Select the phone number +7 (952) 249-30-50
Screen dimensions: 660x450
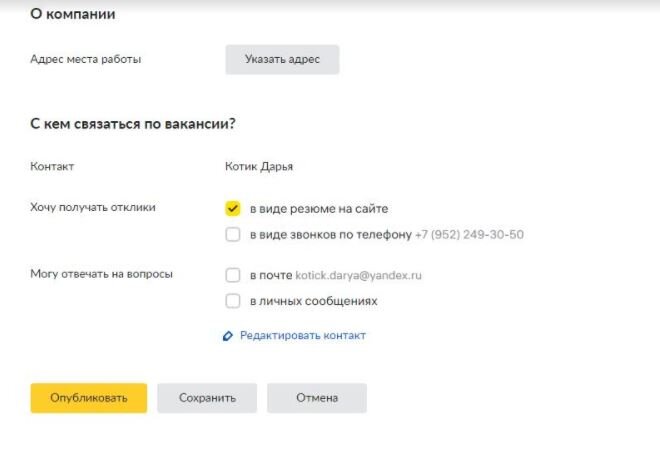pos(469,234)
